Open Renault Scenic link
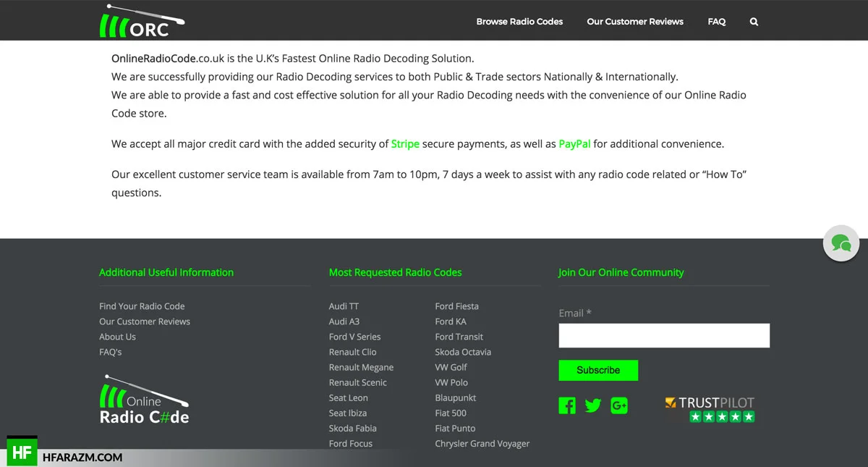The width and height of the screenshot is (868, 467). pyautogui.click(x=358, y=382)
